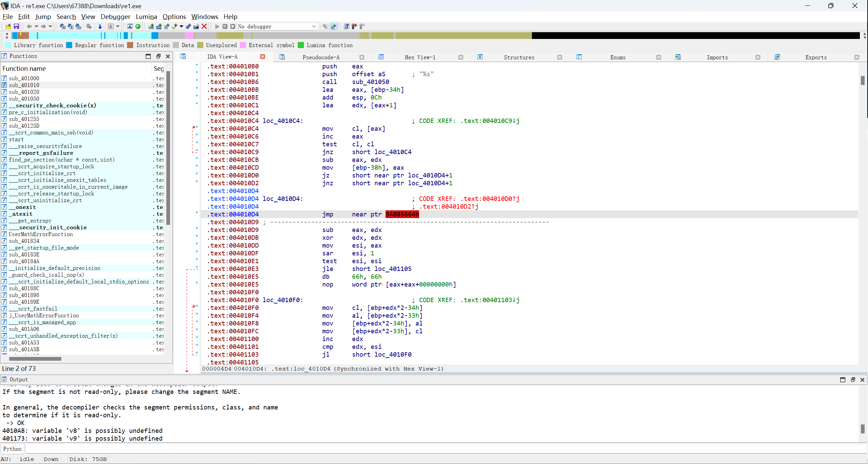Viewport: 868px width, 464px height.
Task: Select sub_401050 in the Functions list
Action: (24, 99)
